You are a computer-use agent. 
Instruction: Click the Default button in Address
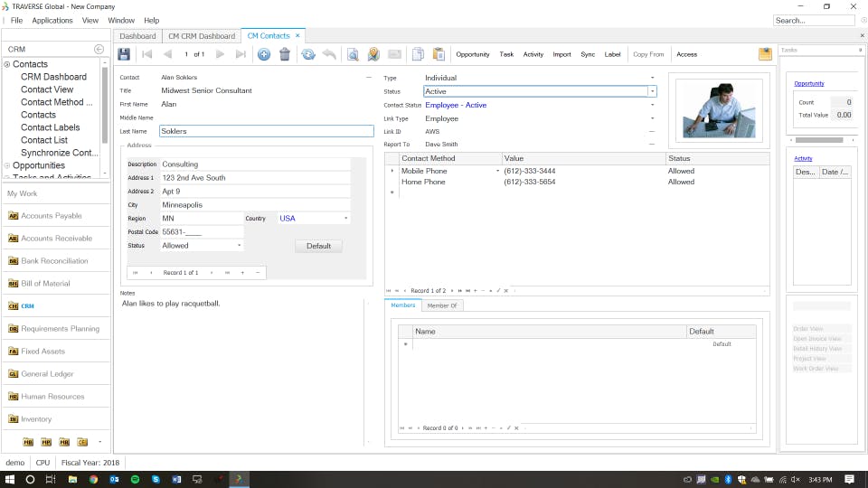click(318, 246)
